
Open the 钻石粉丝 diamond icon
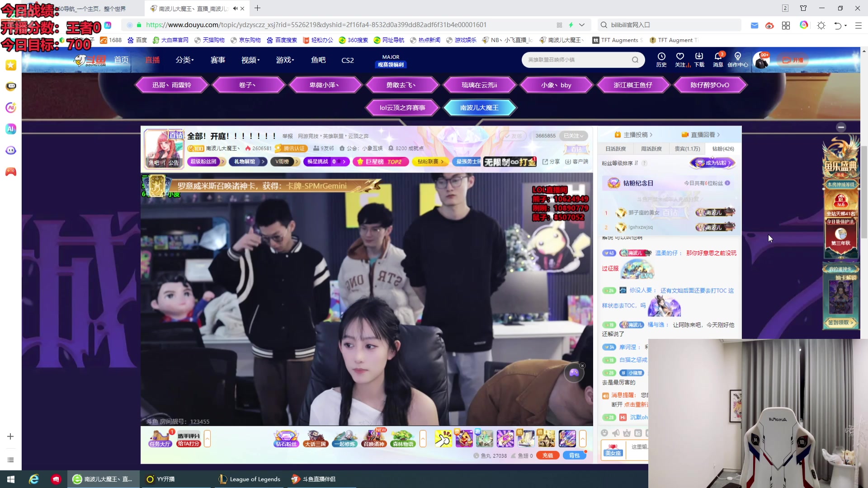[287, 438]
